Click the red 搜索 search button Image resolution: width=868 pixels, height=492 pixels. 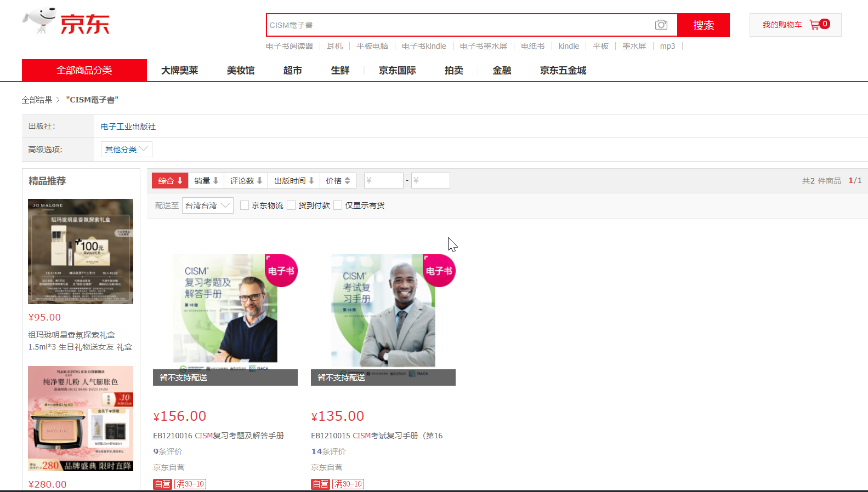pos(704,25)
